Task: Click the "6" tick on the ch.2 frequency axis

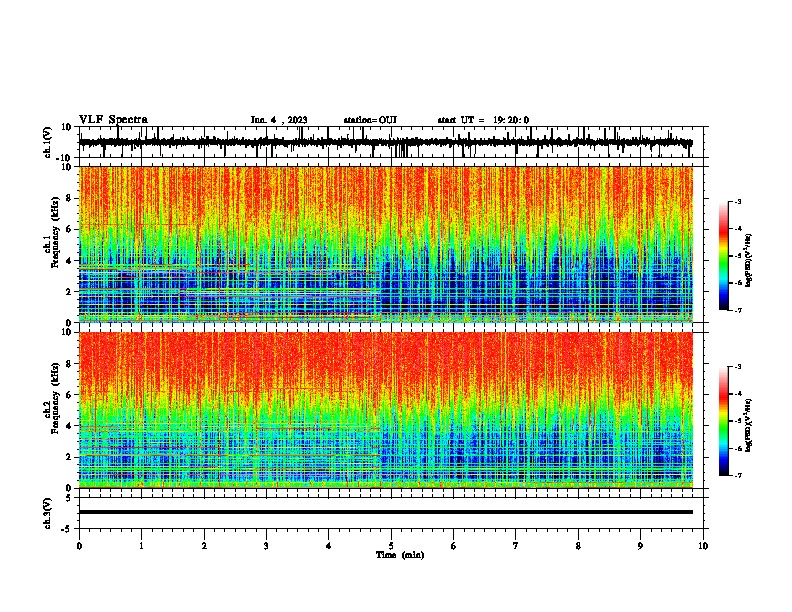Action: pyautogui.click(x=70, y=394)
